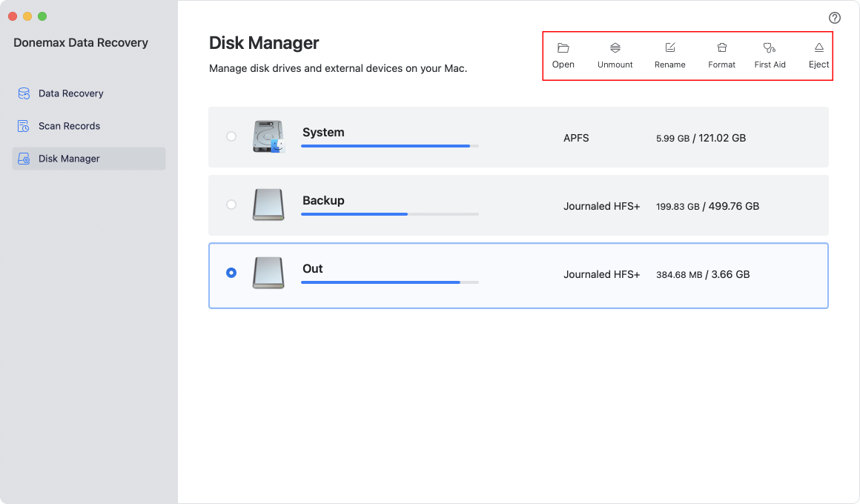The width and height of the screenshot is (860, 504).
Task: Select the System volume radio button
Action: pos(231,136)
